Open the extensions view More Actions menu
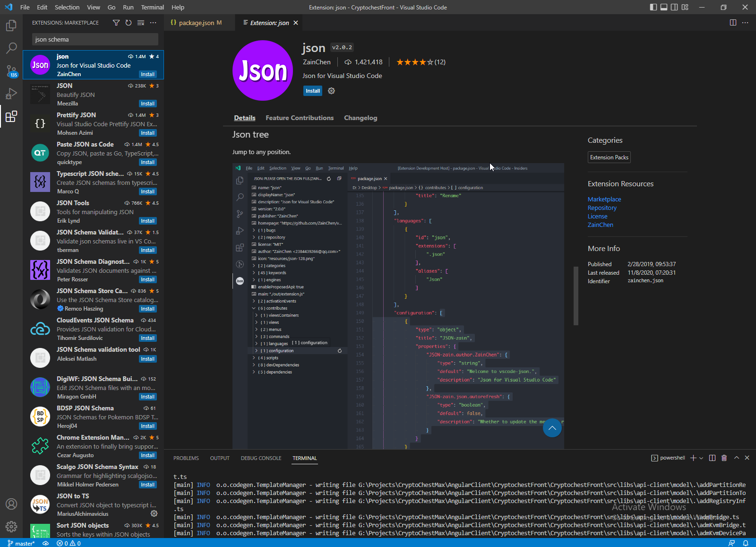 point(153,23)
